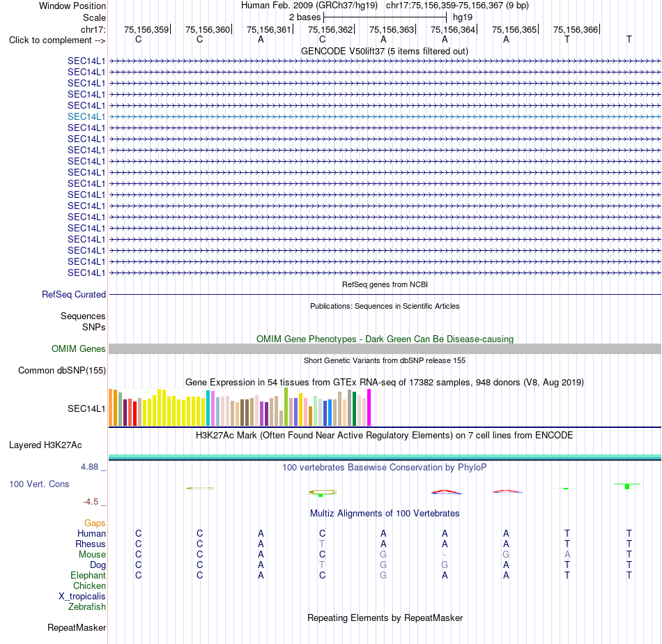662x644 pixels.
Task: Click the black SEC14L1 GTEx expression label
Action: click(x=86, y=409)
